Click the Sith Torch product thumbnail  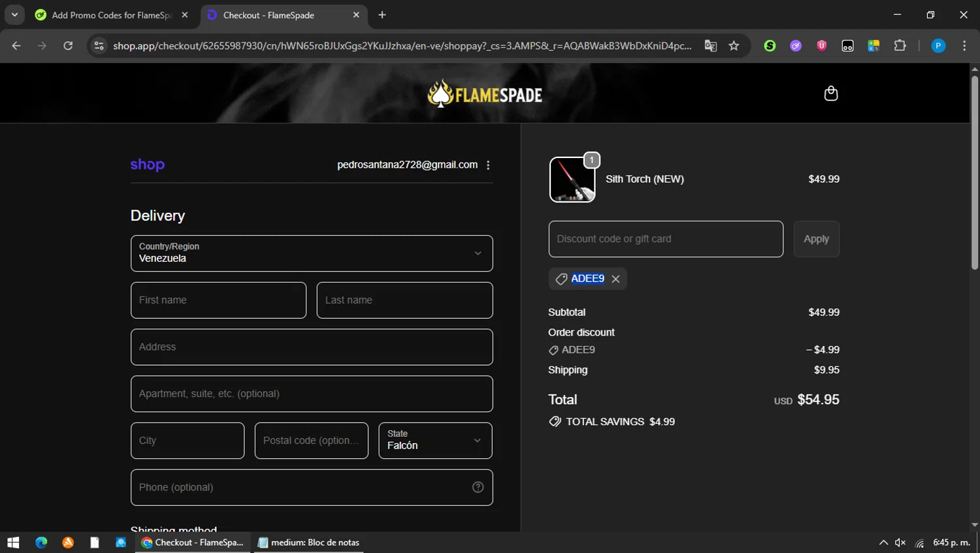pos(572,180)
